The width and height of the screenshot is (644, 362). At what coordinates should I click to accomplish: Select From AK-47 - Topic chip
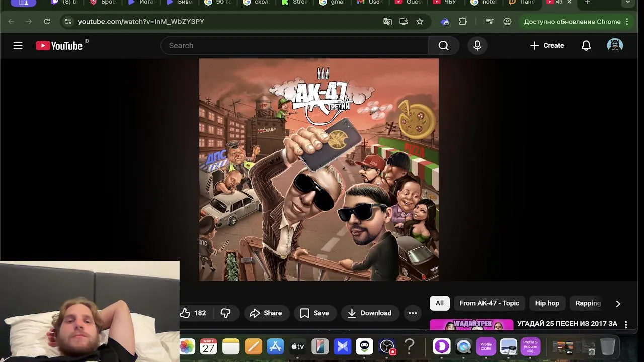(x=489, y=303)
